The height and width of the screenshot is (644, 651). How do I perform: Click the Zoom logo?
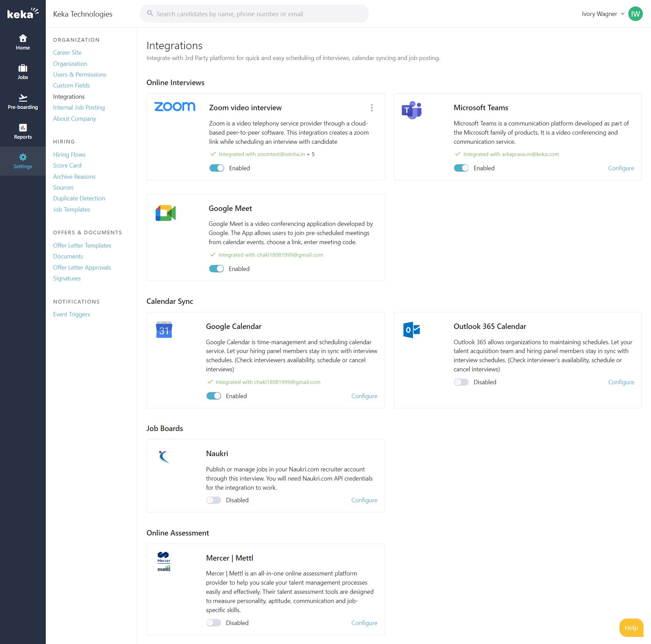(x=175, y=106)
